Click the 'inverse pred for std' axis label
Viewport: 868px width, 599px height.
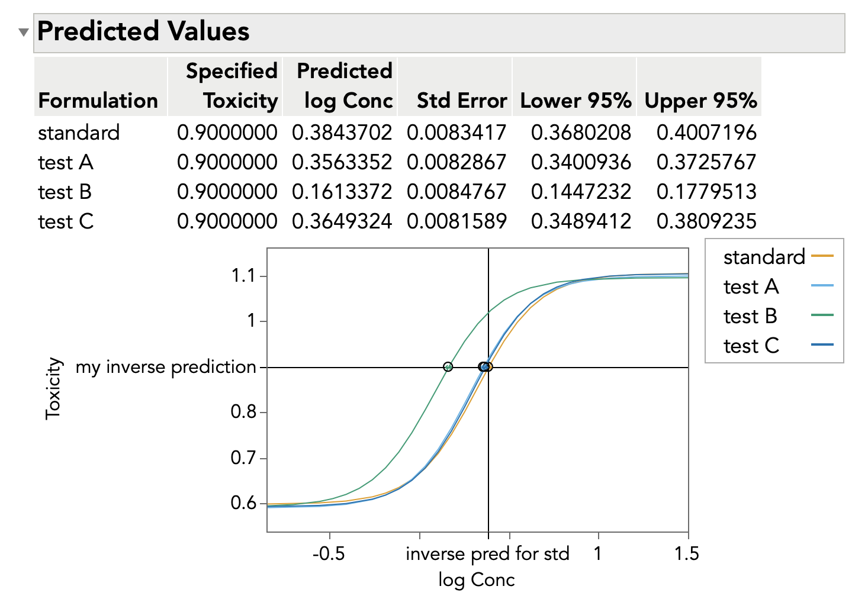coord(487,554)
